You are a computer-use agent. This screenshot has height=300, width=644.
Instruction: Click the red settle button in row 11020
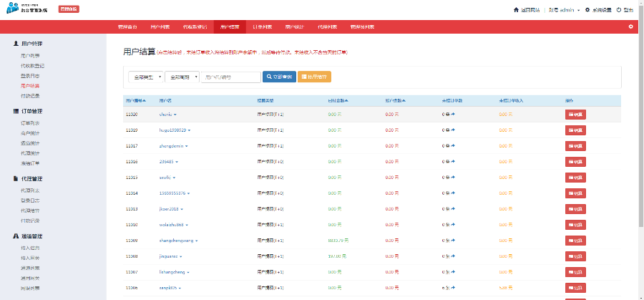(575, 115)
